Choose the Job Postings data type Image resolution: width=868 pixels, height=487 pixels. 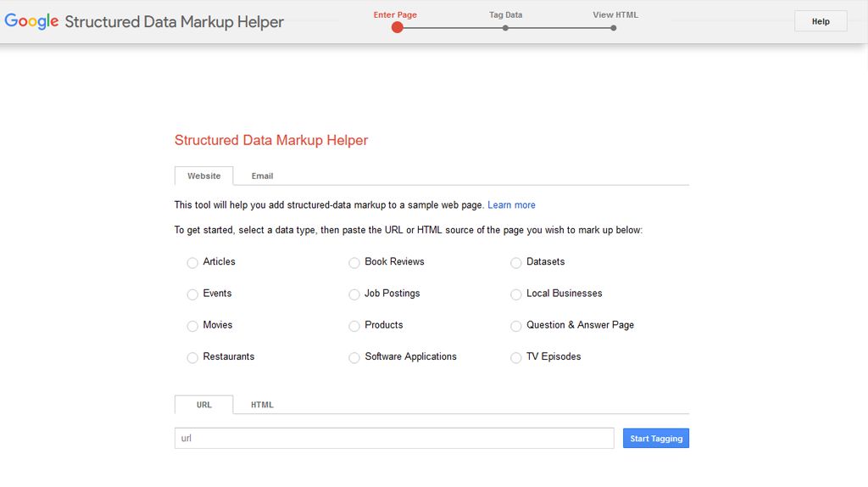tap(353, 294)
